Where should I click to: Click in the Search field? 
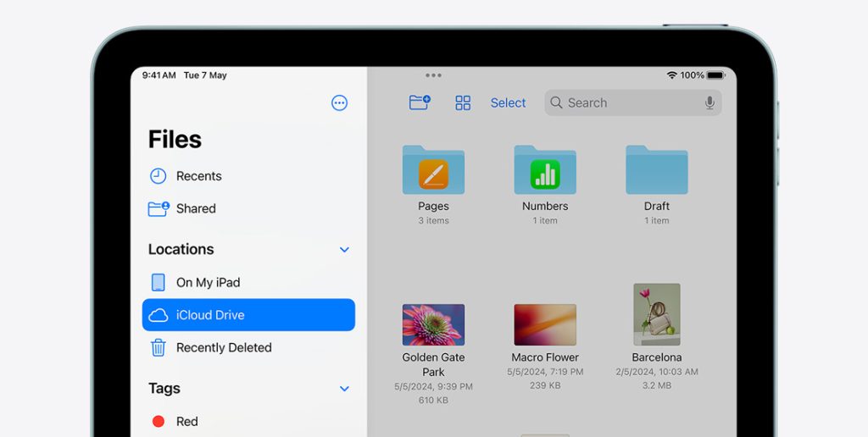coord(627,102)
